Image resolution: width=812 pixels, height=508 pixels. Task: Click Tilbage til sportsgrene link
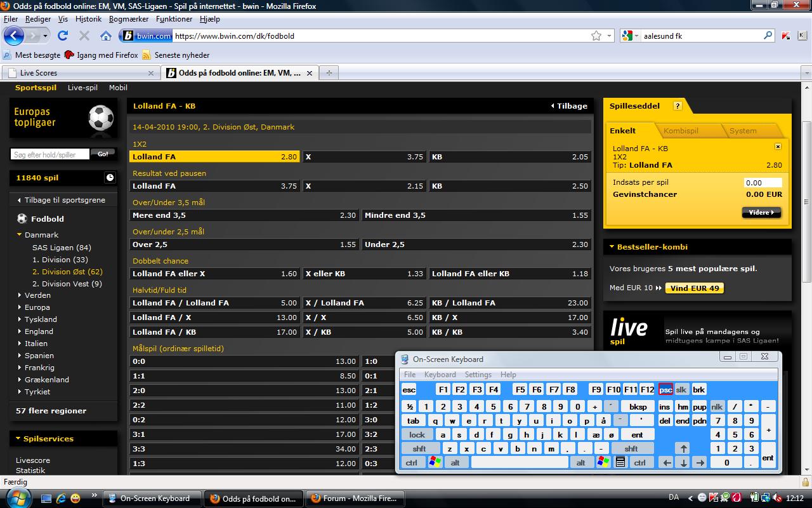[x=61, y=200]
